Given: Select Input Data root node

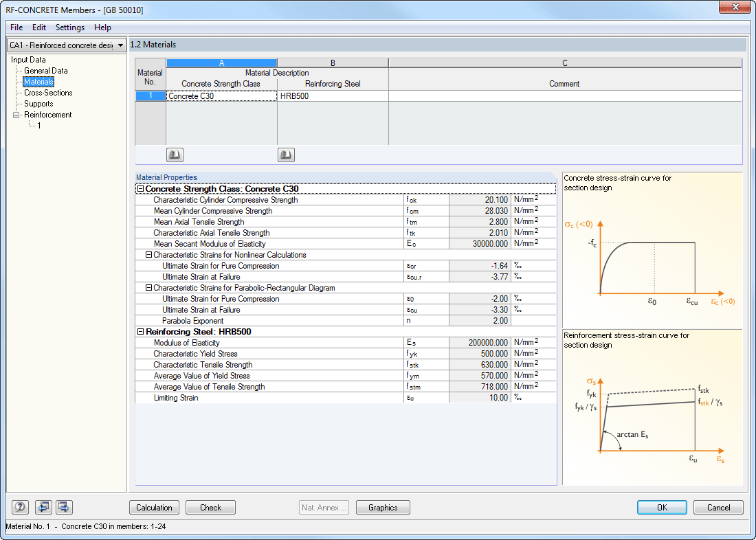Looking at the screenshot, I should (28, 60).
